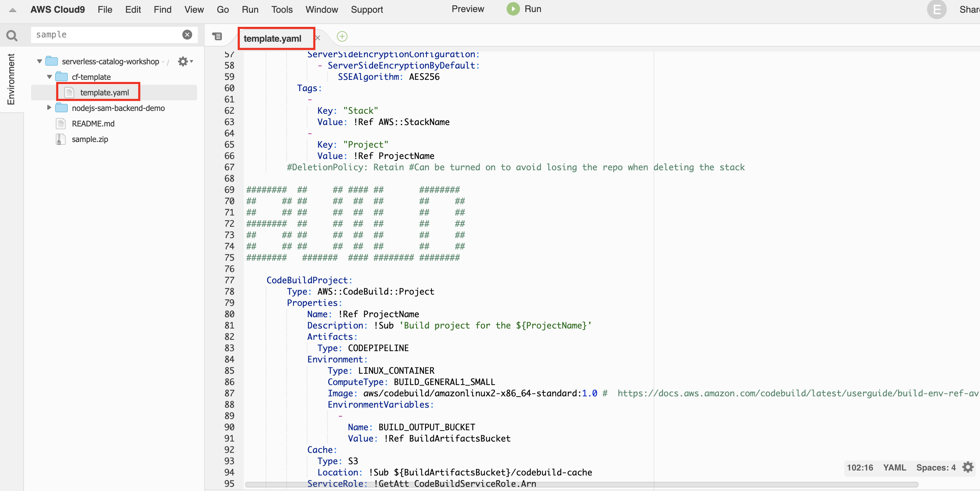Collapse the menu bar arrow icon

[x=13, y=10]
